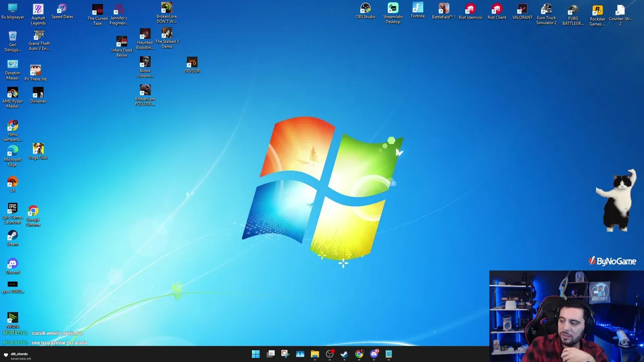Open the Windows Start menu
This screenshot has width=644, height=362.
tap(256, 354)
